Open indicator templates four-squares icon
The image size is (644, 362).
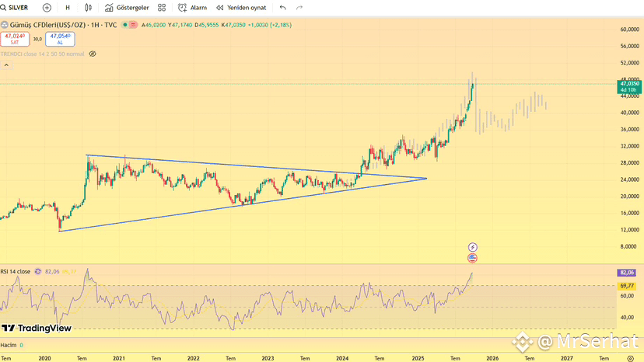click(x=162, y=8)
